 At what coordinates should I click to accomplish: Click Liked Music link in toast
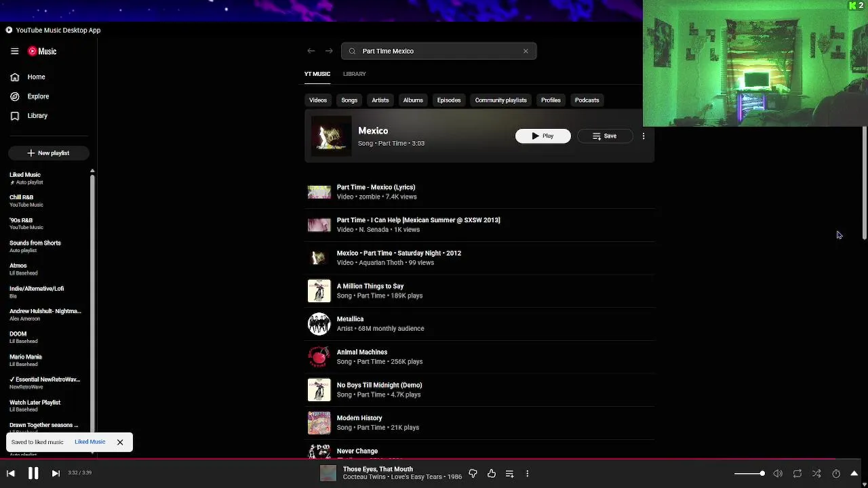point(90,442)
